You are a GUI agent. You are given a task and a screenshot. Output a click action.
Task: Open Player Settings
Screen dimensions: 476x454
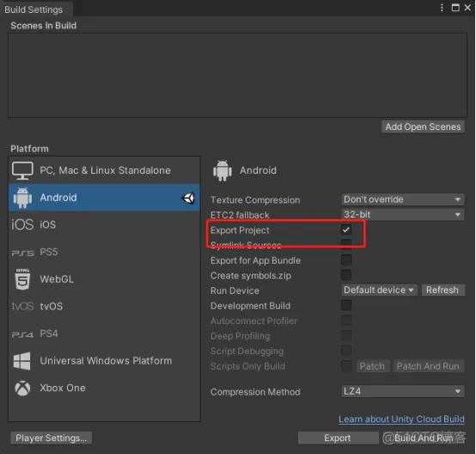(x=51, y=438)
